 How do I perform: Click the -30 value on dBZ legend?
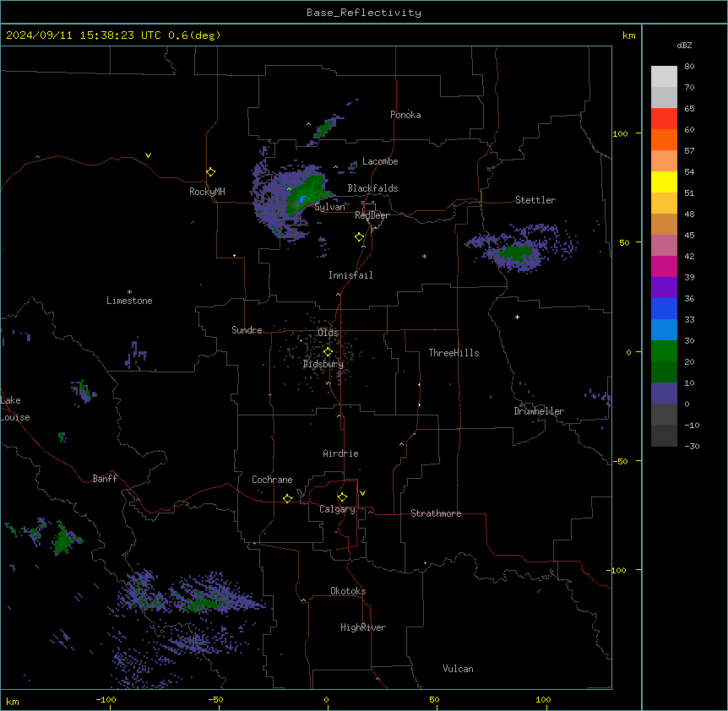click(692, 446)
